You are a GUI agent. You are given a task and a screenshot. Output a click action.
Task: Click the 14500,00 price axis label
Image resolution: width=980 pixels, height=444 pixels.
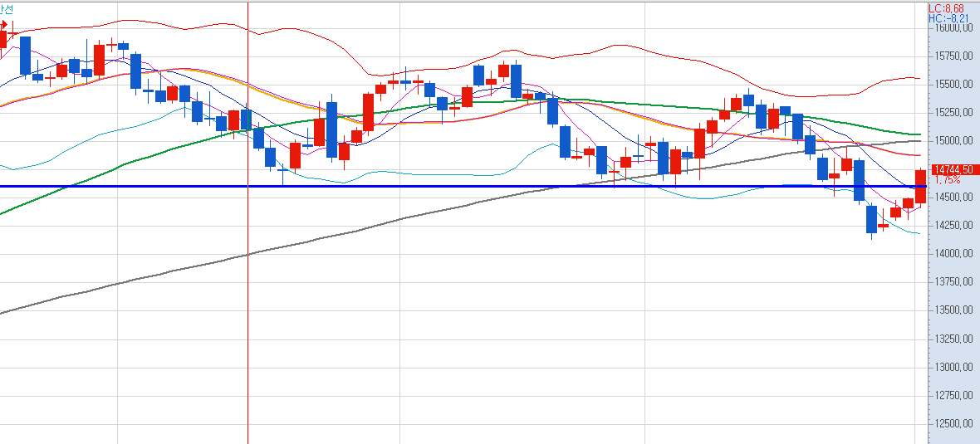pos(953,197)
